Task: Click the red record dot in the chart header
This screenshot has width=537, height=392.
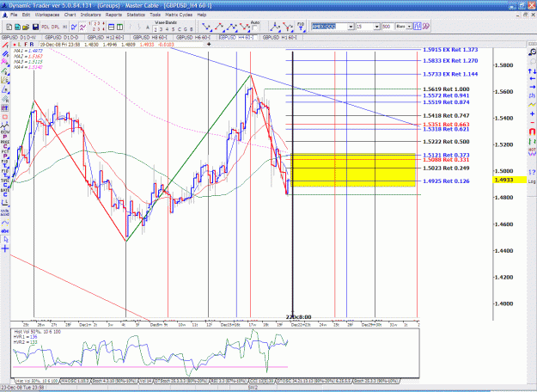Action: (15, 45)
